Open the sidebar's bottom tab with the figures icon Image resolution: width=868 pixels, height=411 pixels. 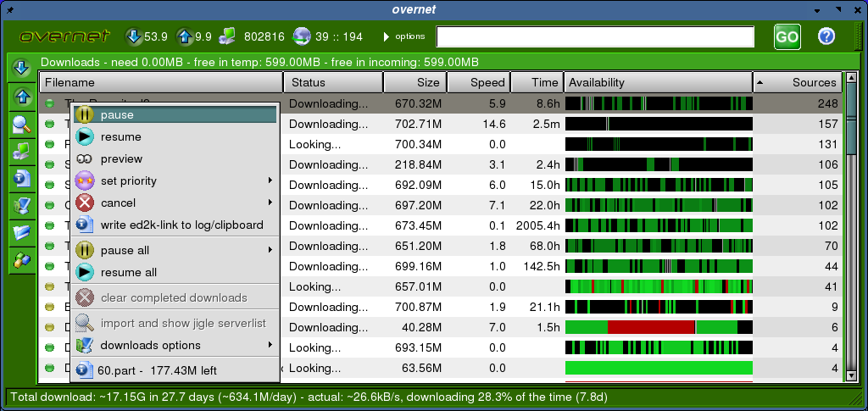[x=21, y=259]
